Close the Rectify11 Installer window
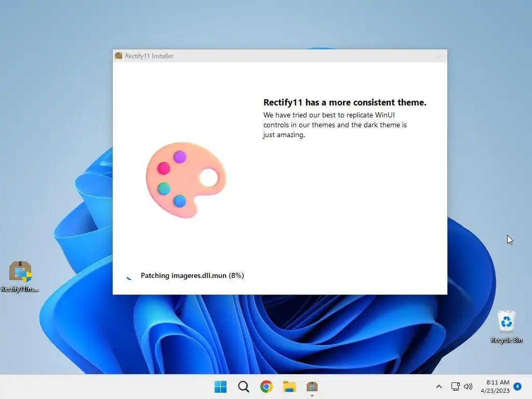This screenshot has height=399, width=532. pos(438,56)
